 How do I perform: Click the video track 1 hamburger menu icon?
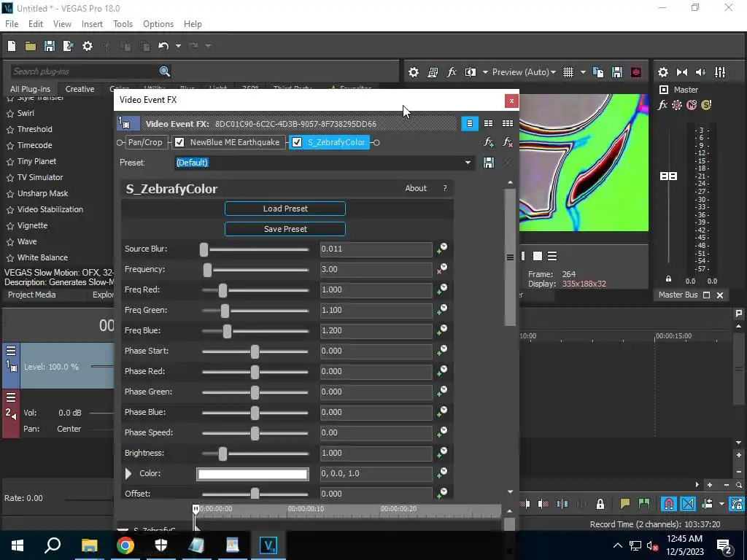pyautogui.click(x=11, y=351)
